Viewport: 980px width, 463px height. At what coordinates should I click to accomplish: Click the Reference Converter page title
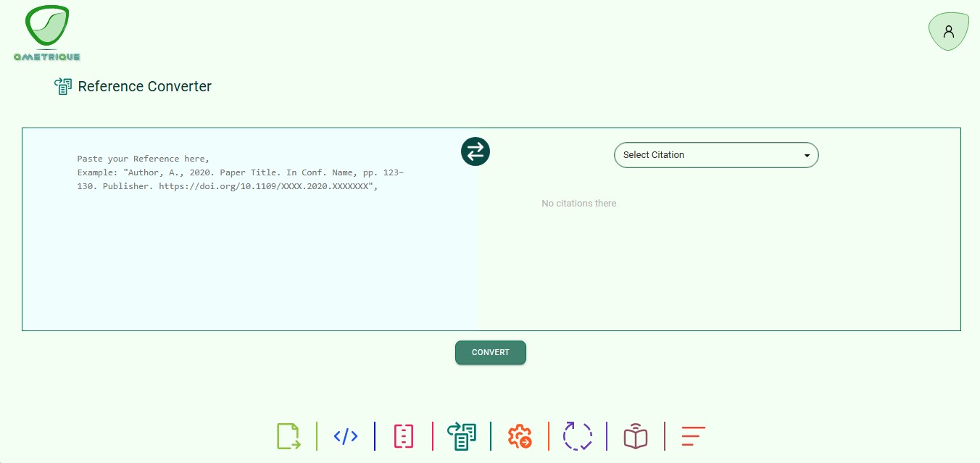[x=145, y=86]
